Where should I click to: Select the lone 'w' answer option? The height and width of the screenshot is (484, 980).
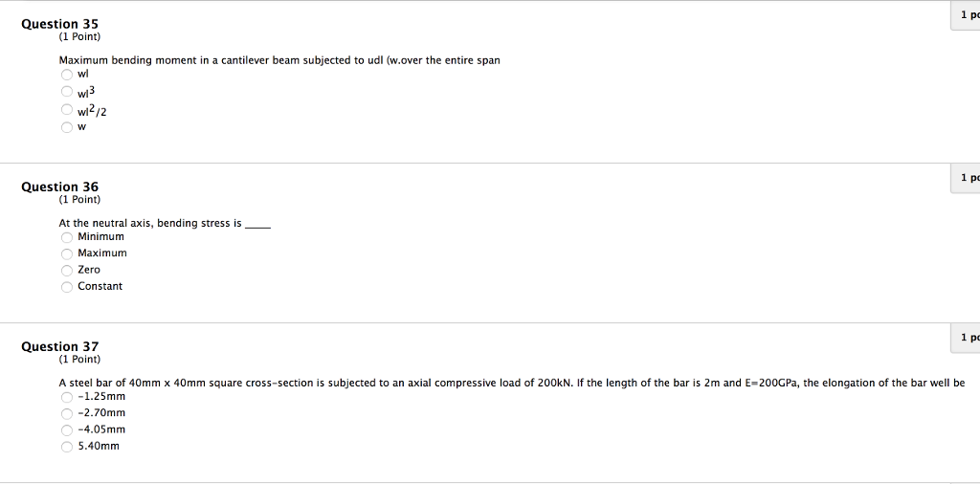point(67,127)
